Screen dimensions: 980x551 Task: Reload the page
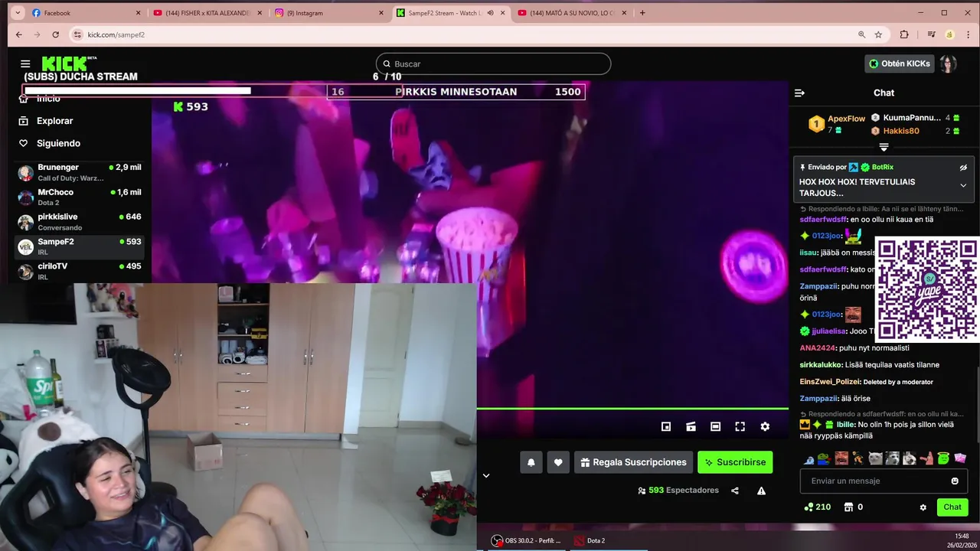point(55,34)
